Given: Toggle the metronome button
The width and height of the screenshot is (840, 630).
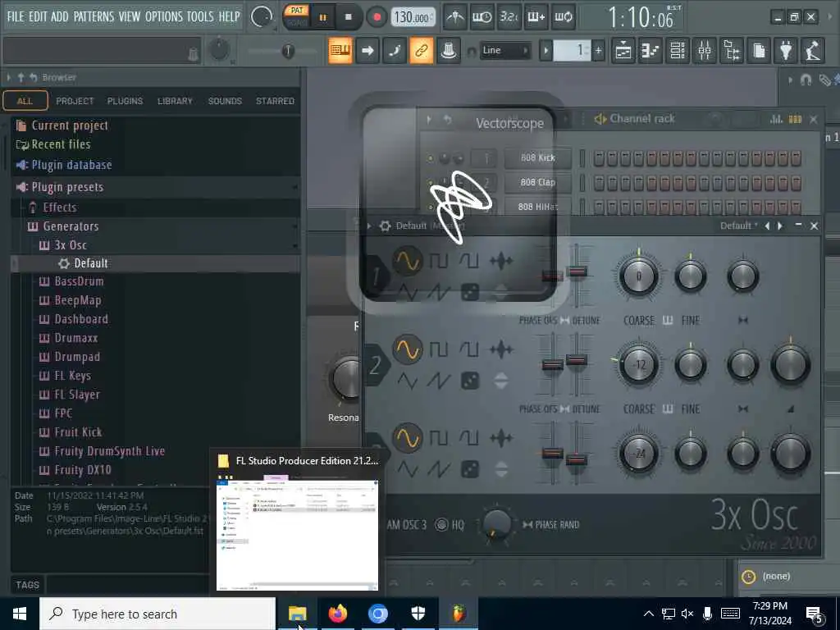Looking at the screenshot, I should [x=455, y=17].
